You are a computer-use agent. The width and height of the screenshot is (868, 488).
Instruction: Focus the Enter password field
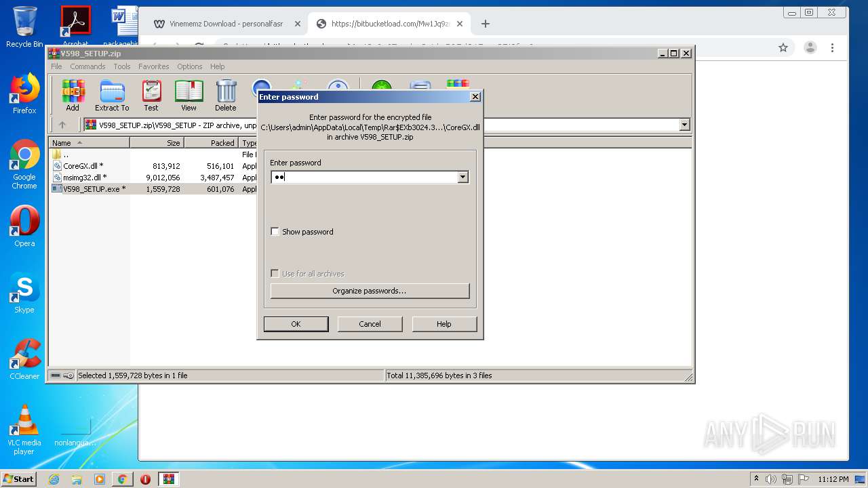click(365, 177)
